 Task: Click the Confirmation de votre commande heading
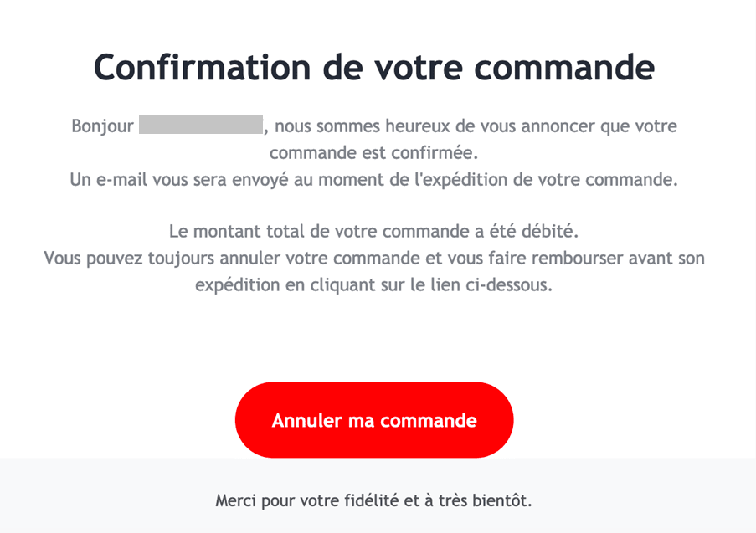click(373, 66)
